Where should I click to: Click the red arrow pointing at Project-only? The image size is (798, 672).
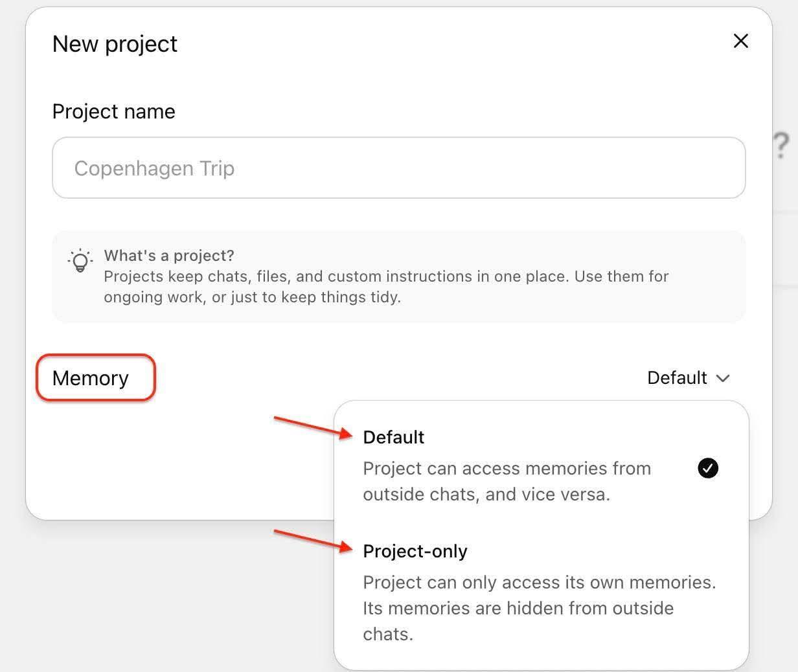(312, 540)
